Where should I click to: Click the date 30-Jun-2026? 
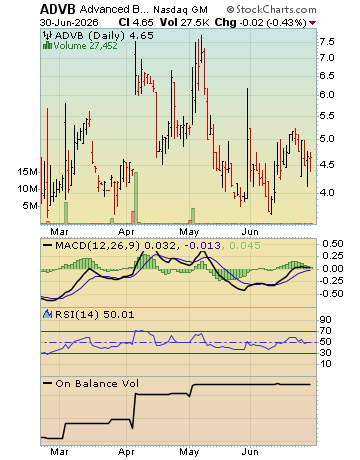(69, 23)
